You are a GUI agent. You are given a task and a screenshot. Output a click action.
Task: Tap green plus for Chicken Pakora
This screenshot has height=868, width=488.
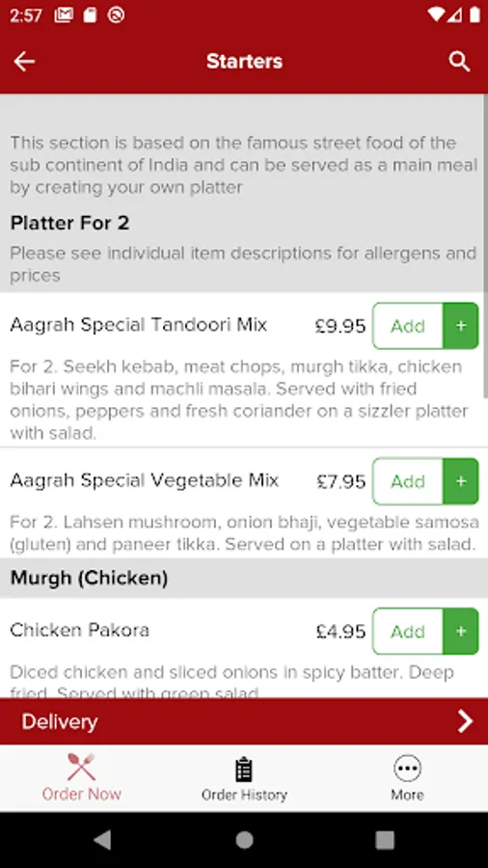461,631
